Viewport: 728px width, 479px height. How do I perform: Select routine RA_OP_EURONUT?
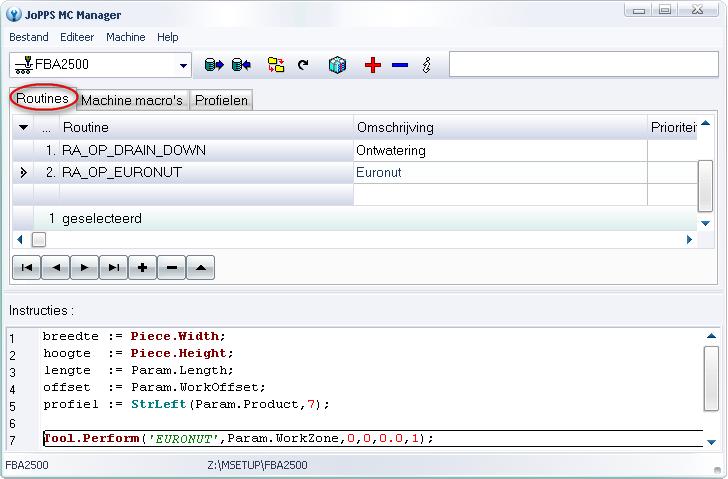point(207,172)
